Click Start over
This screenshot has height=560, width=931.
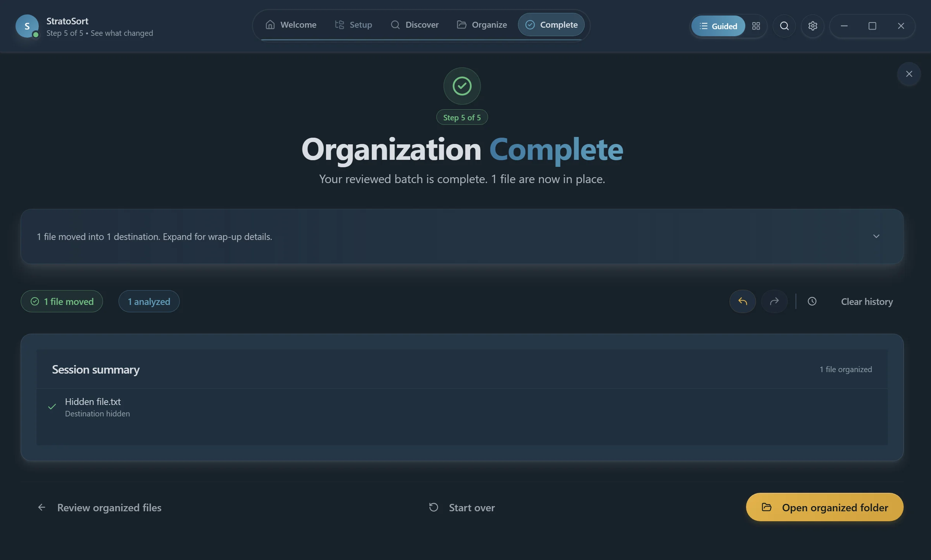[x=461, y=508]
